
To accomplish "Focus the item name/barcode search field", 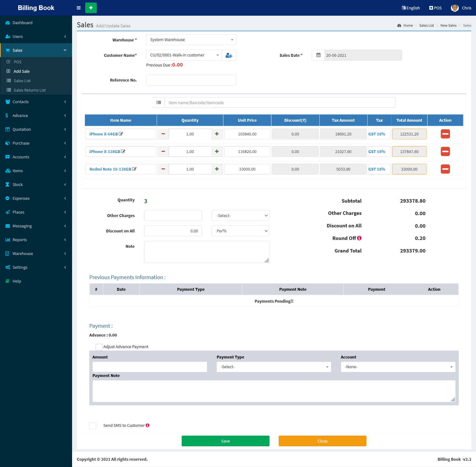I will pyautogui.click(x=280, y=103).
